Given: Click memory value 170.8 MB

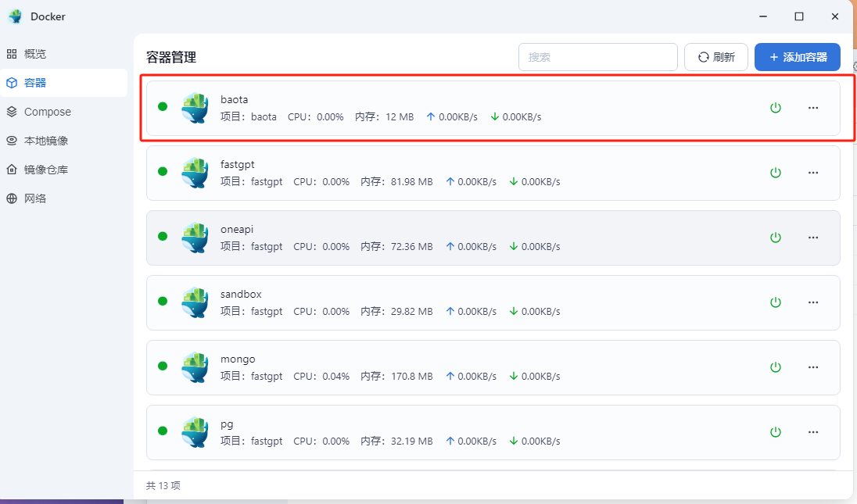Looking at the screenshot, I should 411,377.
